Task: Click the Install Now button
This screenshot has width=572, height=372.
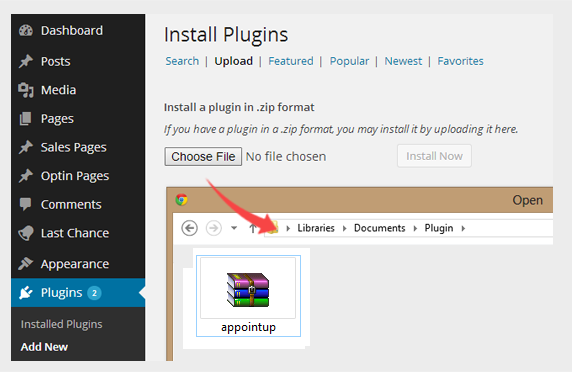Action: pos(434,156)
